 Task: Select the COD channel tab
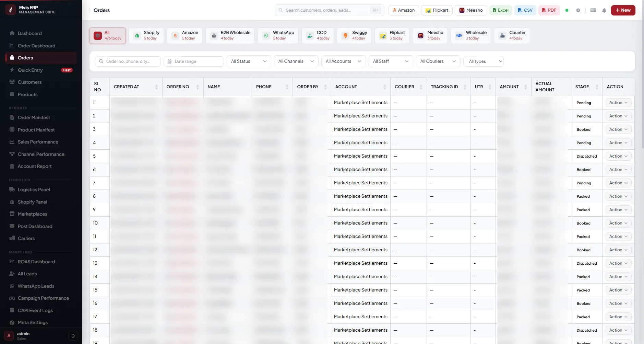318,36
